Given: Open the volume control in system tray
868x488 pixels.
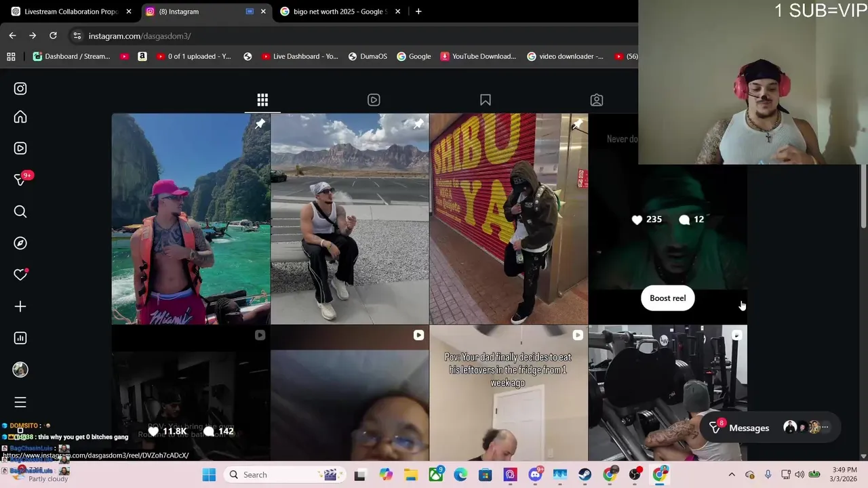Looking at the screenshot, I should [800, 474].
